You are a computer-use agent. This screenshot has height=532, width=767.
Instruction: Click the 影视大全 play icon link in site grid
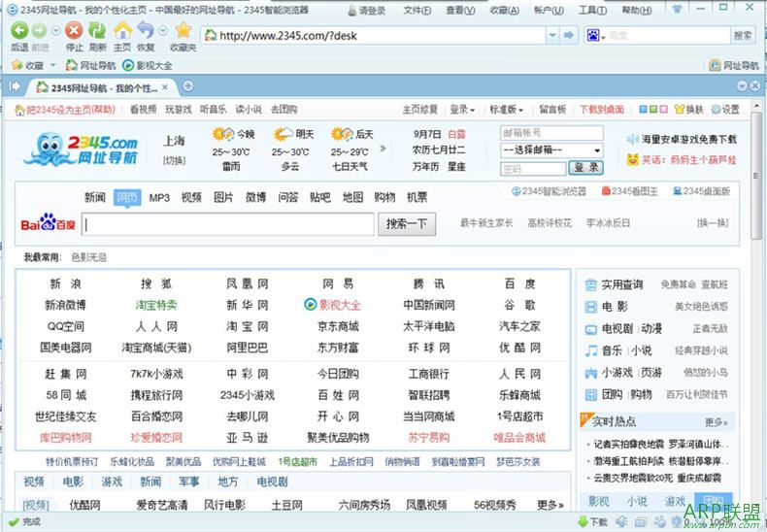tap(310, 305)
